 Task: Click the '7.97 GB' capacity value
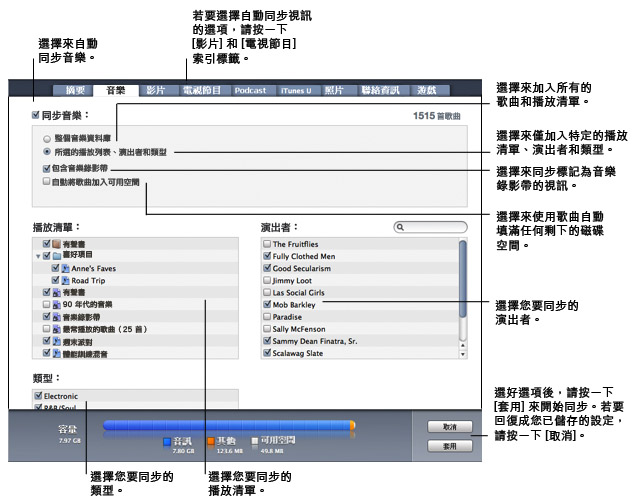click(70, 440)
